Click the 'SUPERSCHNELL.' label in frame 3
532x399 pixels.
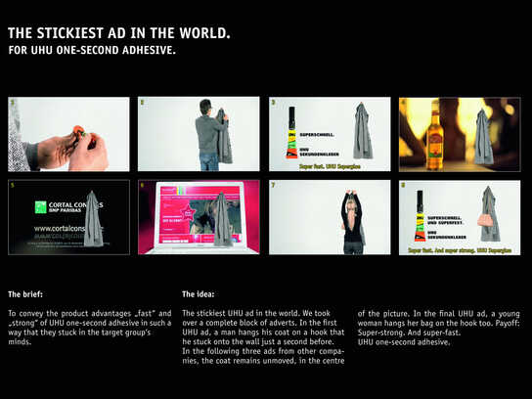pos(317,135)
